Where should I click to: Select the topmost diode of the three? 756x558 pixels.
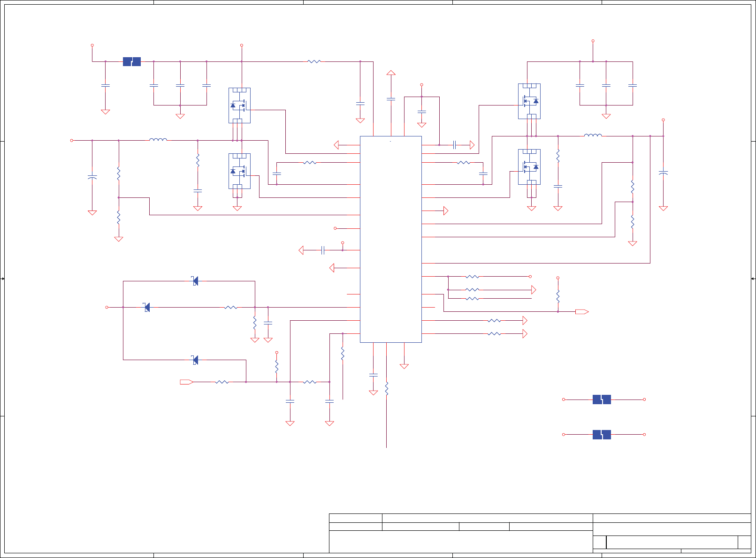(x=195, y=281)
